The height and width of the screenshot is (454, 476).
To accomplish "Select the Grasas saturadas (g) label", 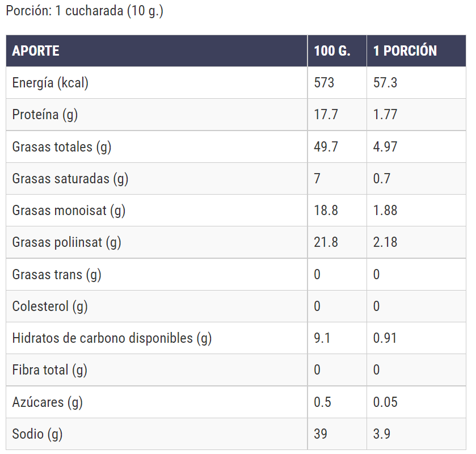I will pos(70,179).
